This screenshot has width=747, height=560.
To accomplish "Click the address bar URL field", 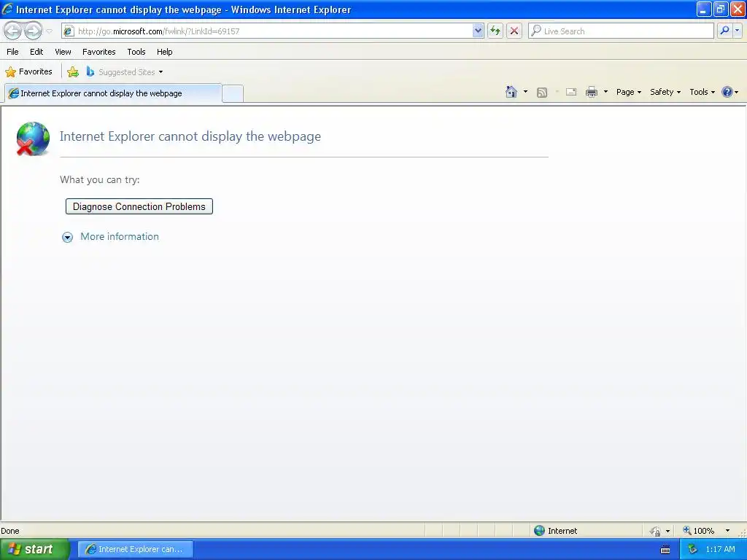I will [274, 31].
